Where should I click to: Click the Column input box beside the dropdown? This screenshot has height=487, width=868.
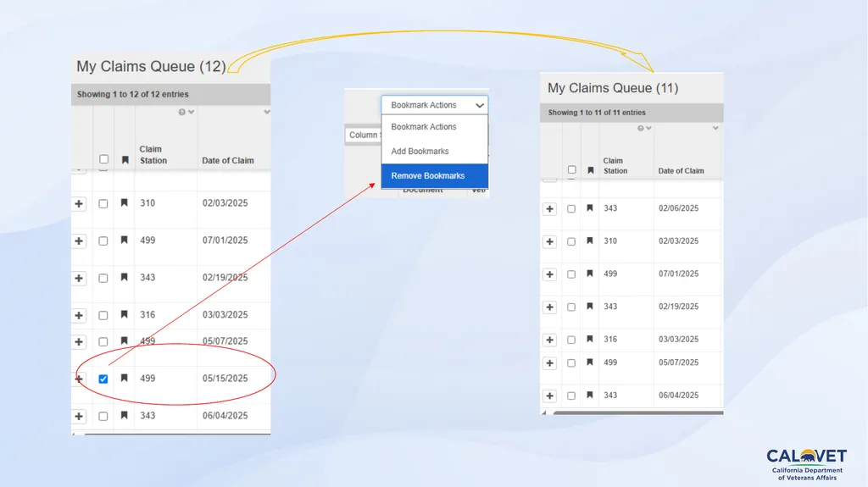(363, 135)
